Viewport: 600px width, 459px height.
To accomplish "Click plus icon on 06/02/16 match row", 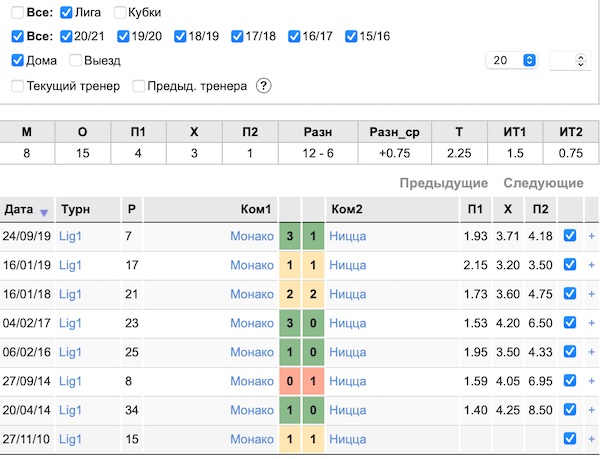I will pos(591,352).
